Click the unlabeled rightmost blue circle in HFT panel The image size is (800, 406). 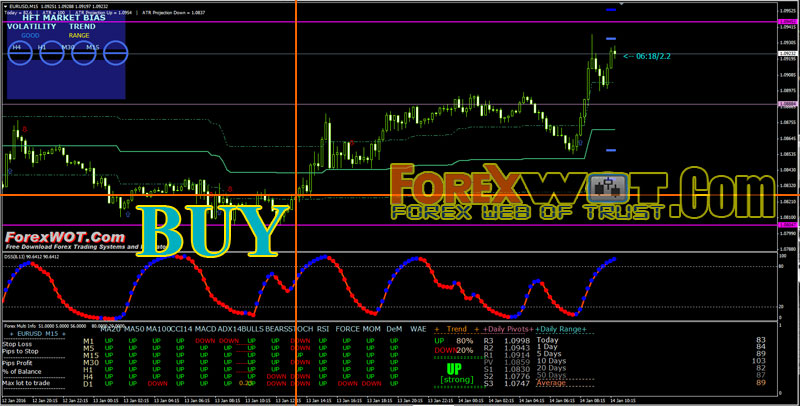pyautogui.click(x=115, y=53)
